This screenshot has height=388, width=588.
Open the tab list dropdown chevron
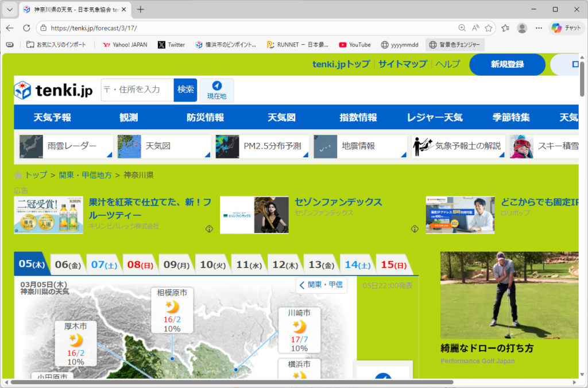point(10,9)
